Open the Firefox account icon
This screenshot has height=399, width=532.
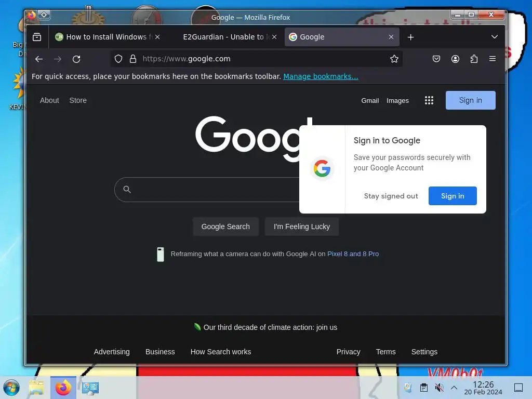click(455, 59)
